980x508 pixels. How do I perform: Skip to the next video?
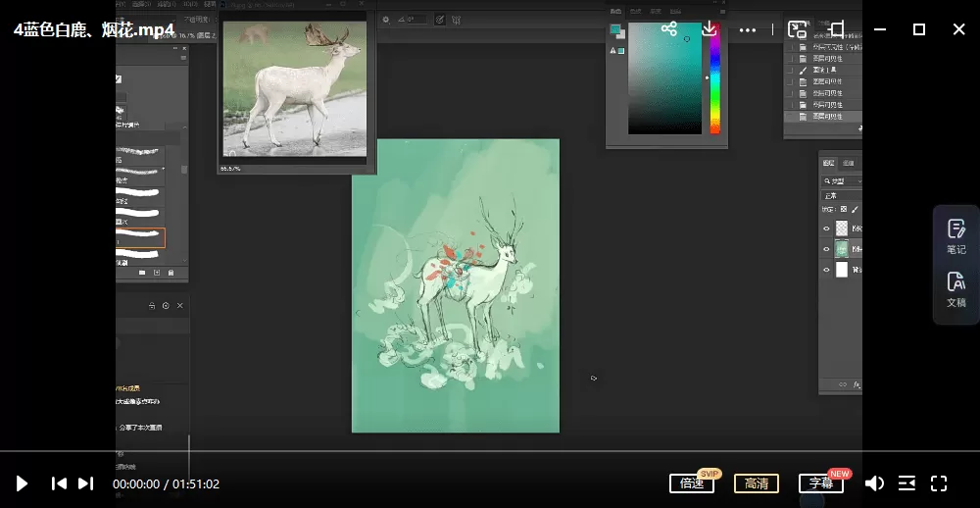point(86,483)
